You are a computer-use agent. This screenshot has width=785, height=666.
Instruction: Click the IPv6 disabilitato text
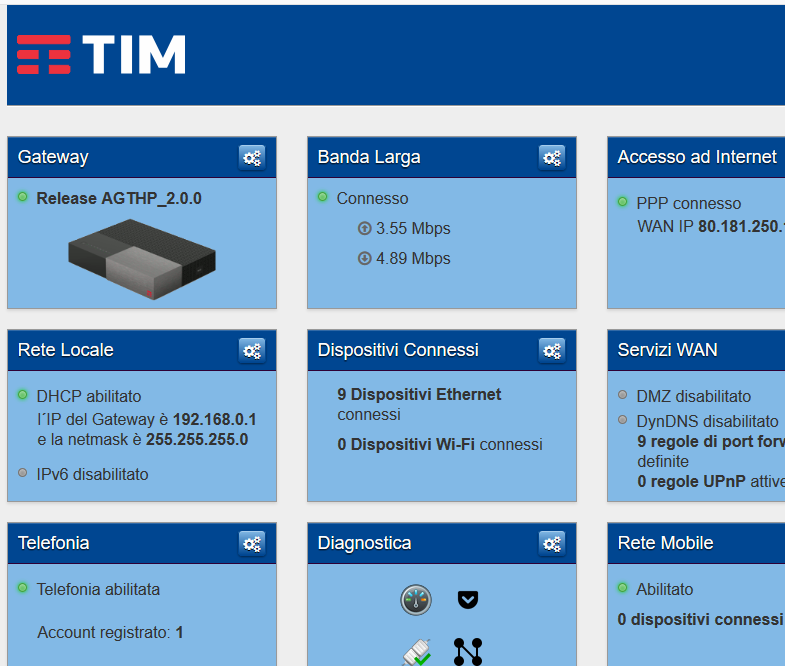coord(93,475)
